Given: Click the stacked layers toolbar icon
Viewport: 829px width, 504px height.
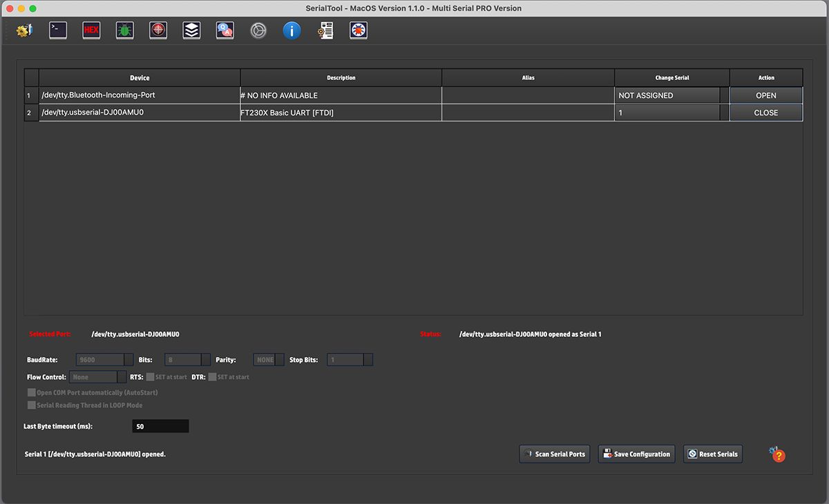Looking at the screenshot, I should coord(191,30).
